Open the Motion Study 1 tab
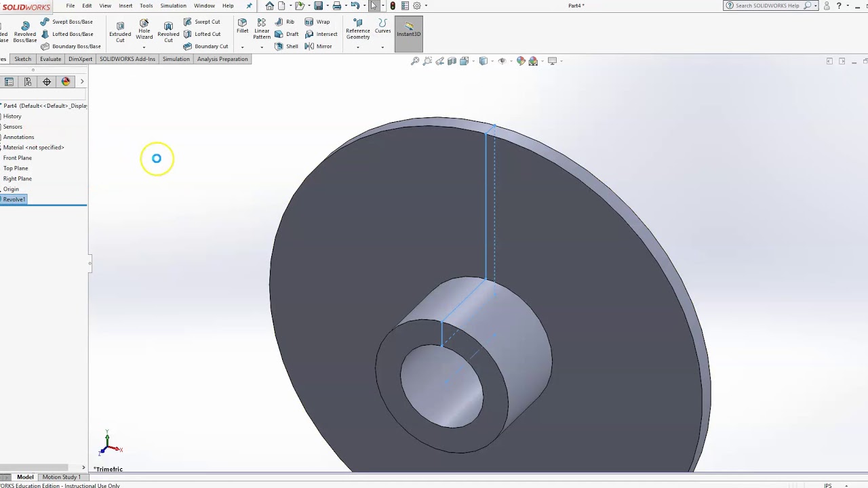The height and width of the screenshot is (488, 868). pyautogui.click(x=61, y=477)
